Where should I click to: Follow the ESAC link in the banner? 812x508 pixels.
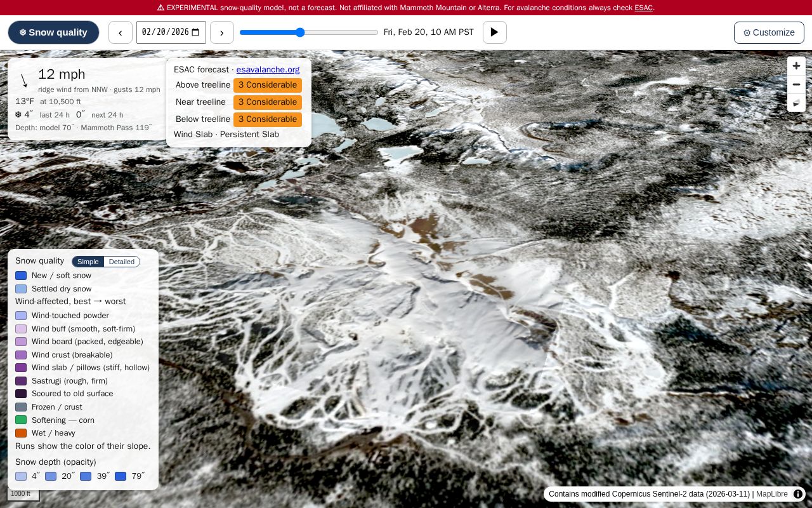click(x=643, y=8)
